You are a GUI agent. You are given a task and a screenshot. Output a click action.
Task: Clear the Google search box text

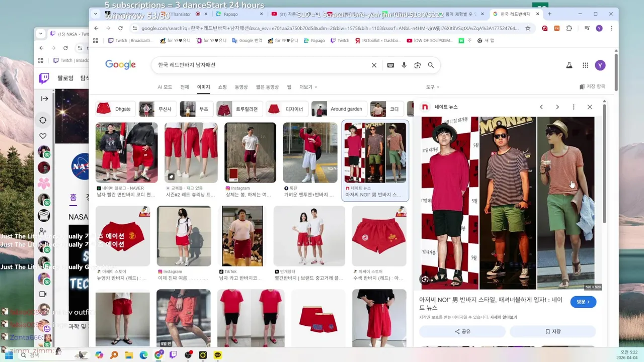[374, 65]
